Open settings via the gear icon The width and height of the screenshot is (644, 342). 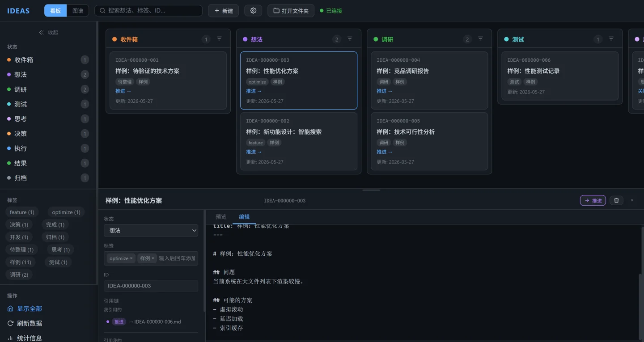click(x=253, y=11)
